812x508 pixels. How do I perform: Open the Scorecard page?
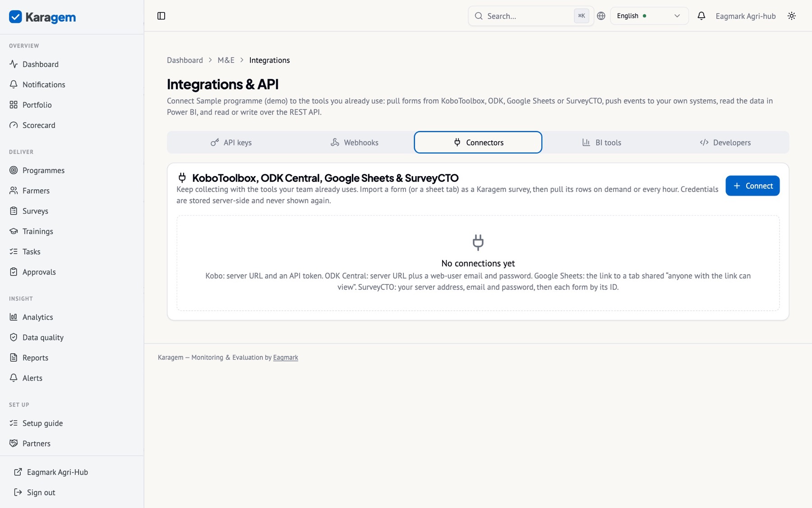pos(39,125)
